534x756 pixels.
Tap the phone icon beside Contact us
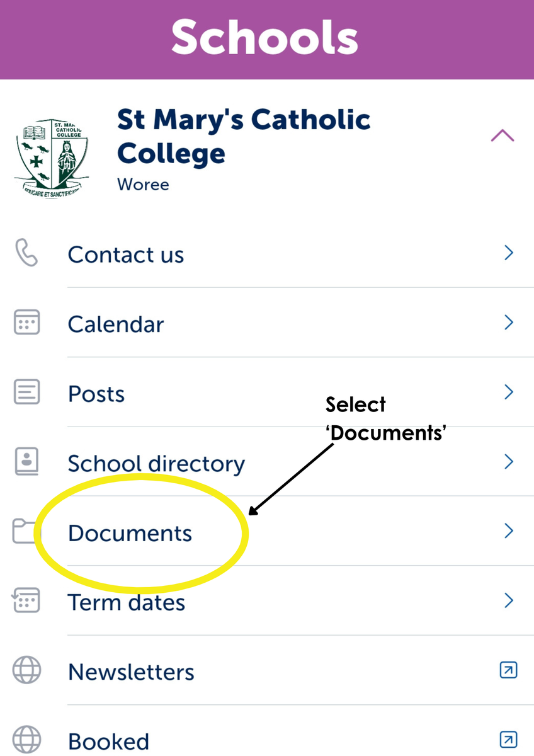click(26, 253)
